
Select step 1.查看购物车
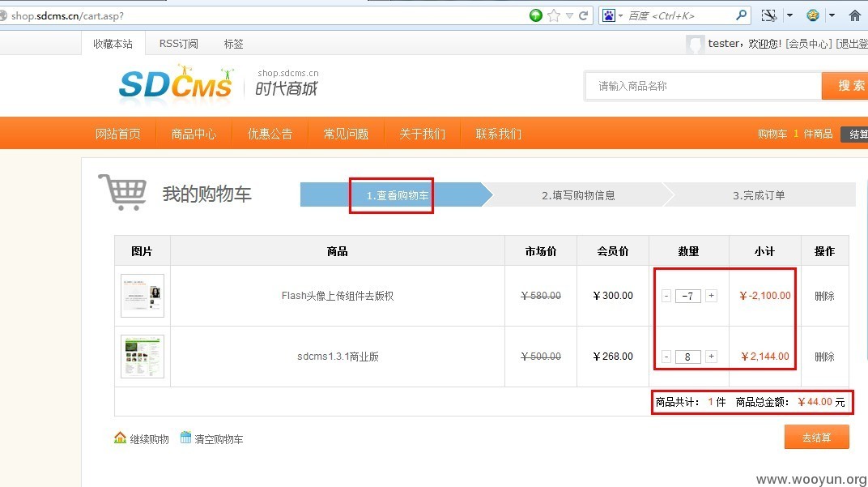tap(397, 195)
